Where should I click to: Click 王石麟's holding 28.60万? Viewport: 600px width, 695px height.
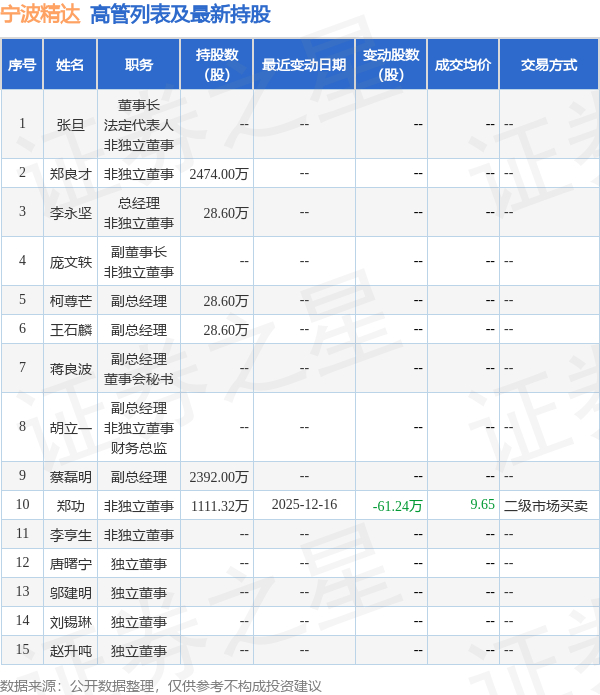pos(226,330)
